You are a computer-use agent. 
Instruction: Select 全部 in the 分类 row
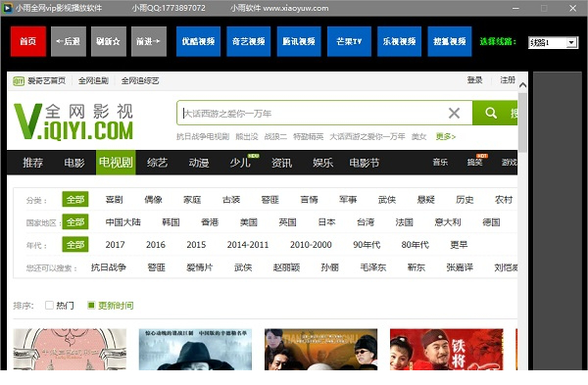click(75, 200)
